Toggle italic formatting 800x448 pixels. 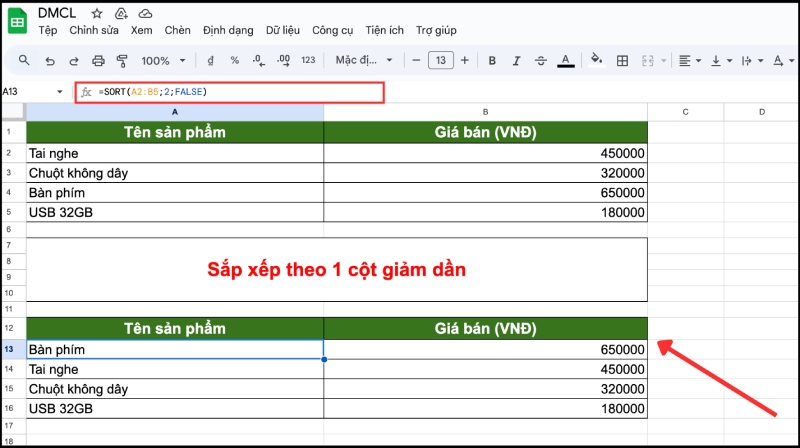point(516,61)
